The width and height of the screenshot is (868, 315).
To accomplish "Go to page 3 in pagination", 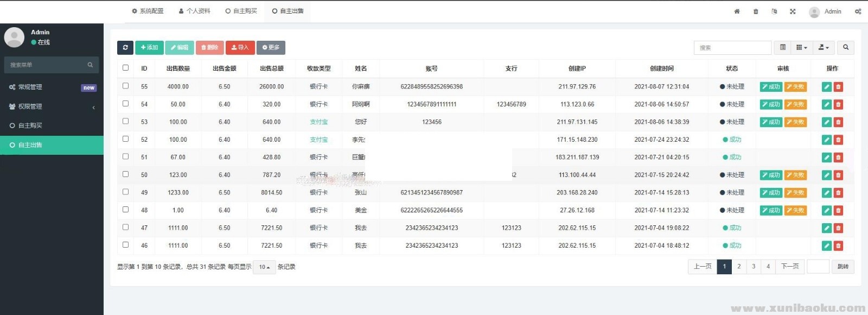I will pyautogui.click(x=754, y=267).
